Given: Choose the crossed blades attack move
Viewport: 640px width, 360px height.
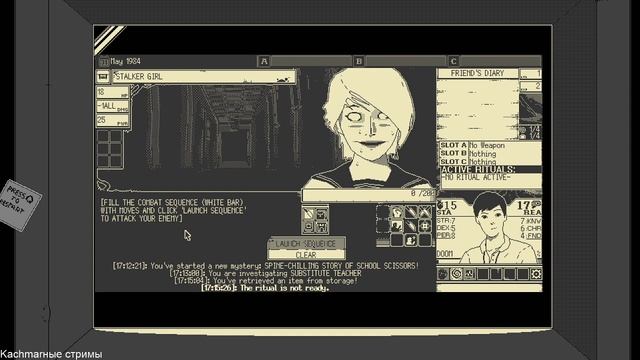Looking at the screenshot, I should (x=425, y=212).
